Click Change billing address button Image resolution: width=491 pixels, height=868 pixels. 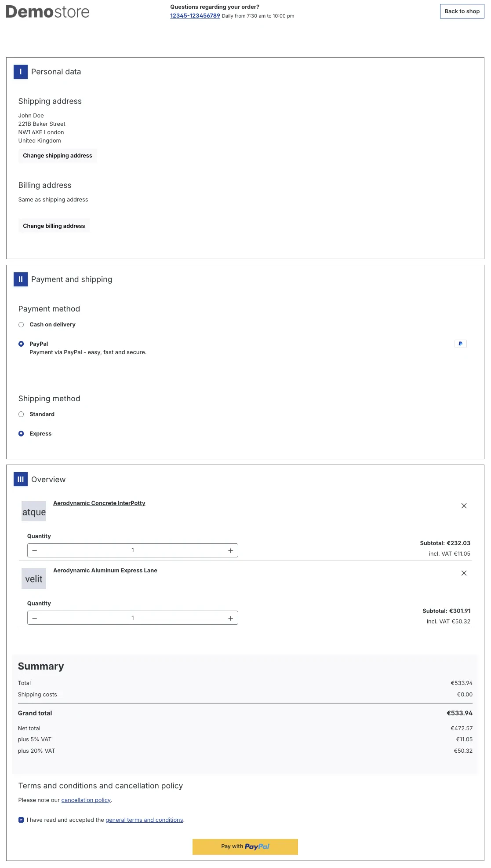pyautogui.click(x=54, y=226)
